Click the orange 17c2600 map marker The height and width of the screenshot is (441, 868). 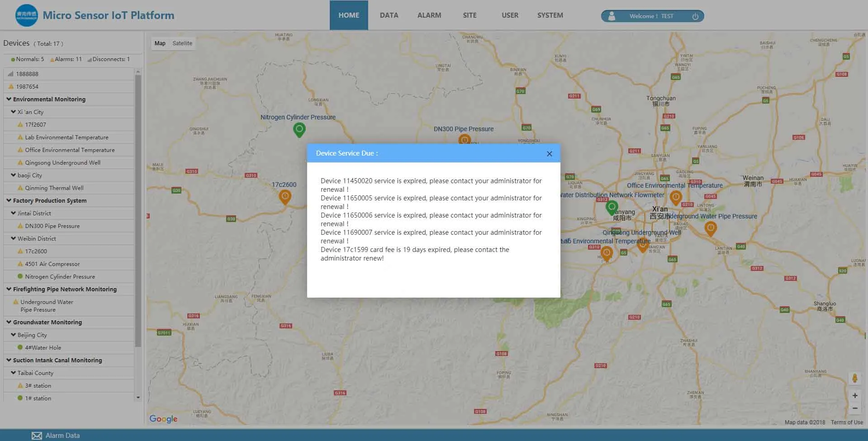[285, 197]
